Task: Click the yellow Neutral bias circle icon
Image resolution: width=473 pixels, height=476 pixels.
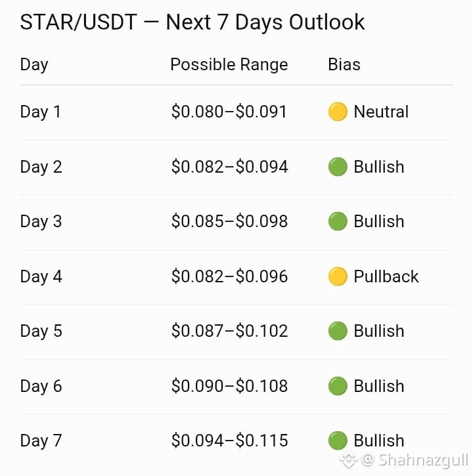Action: point(338,112)
